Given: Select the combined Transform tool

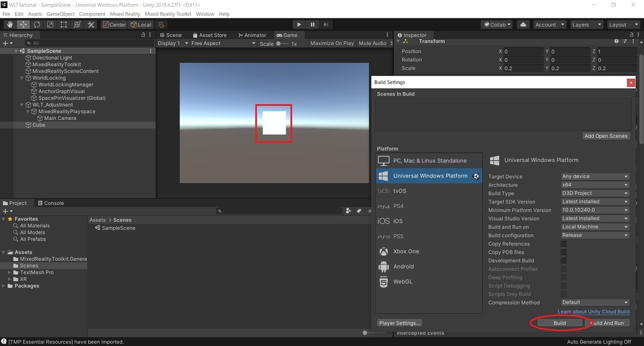Looking at the screenshot, I should (77, 25).
